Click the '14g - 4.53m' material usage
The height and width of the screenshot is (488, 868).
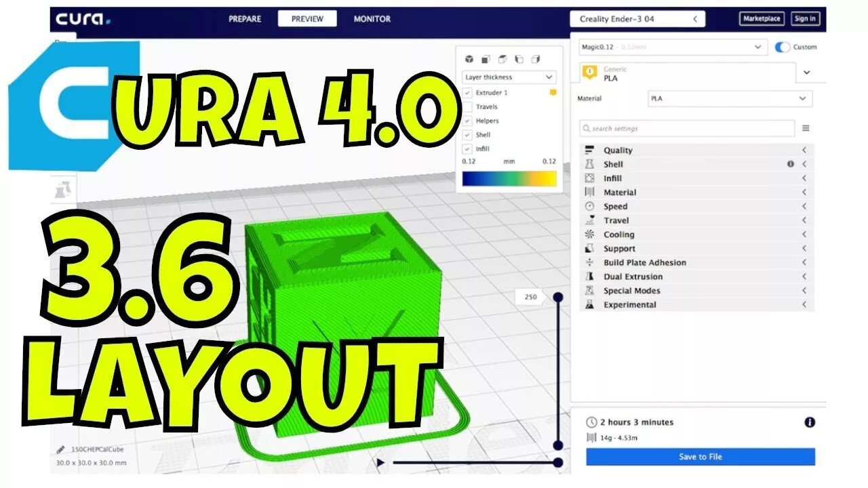click(620, 438)
